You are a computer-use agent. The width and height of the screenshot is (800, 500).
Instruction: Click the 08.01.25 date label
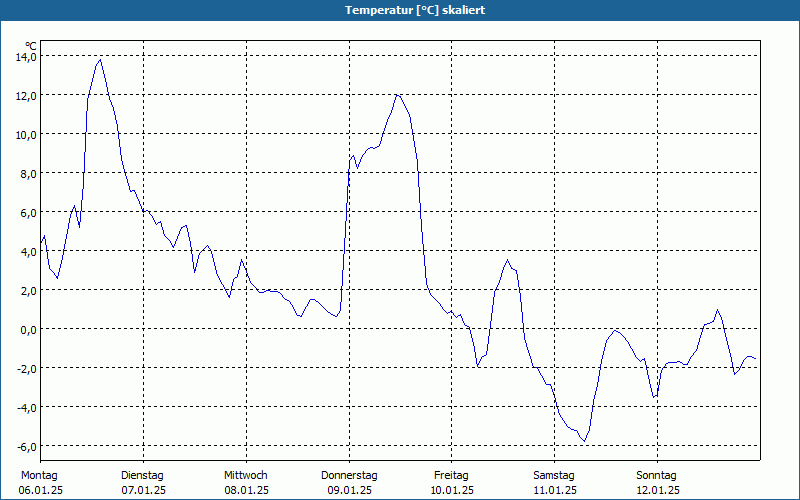246,490
